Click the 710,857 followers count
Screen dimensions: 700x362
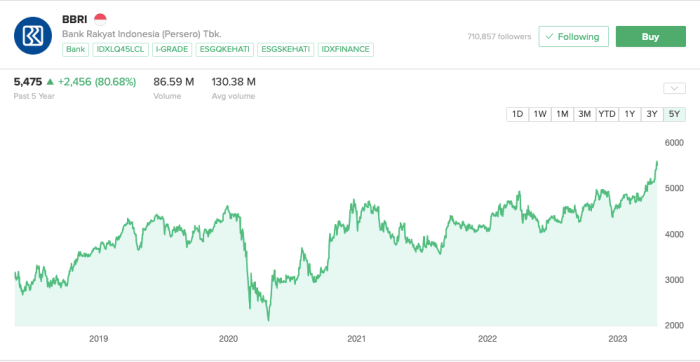point(499,37)
